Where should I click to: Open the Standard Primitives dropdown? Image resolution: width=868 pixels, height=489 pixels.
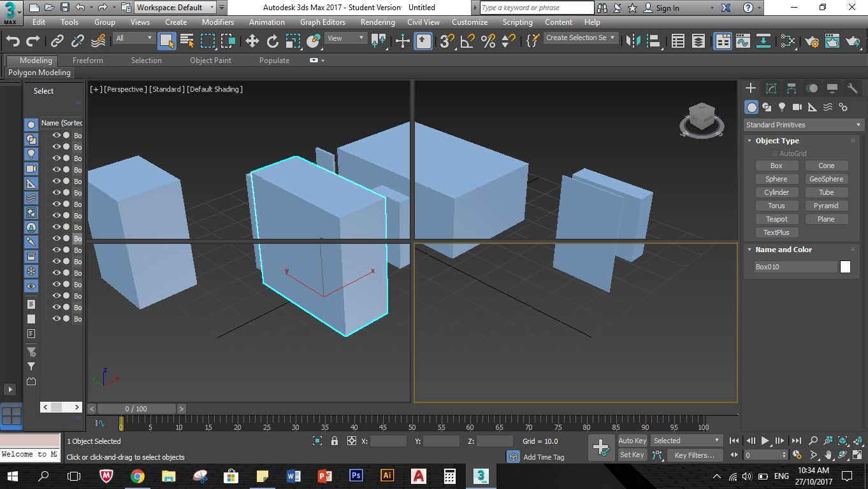(x=803, y=125)
